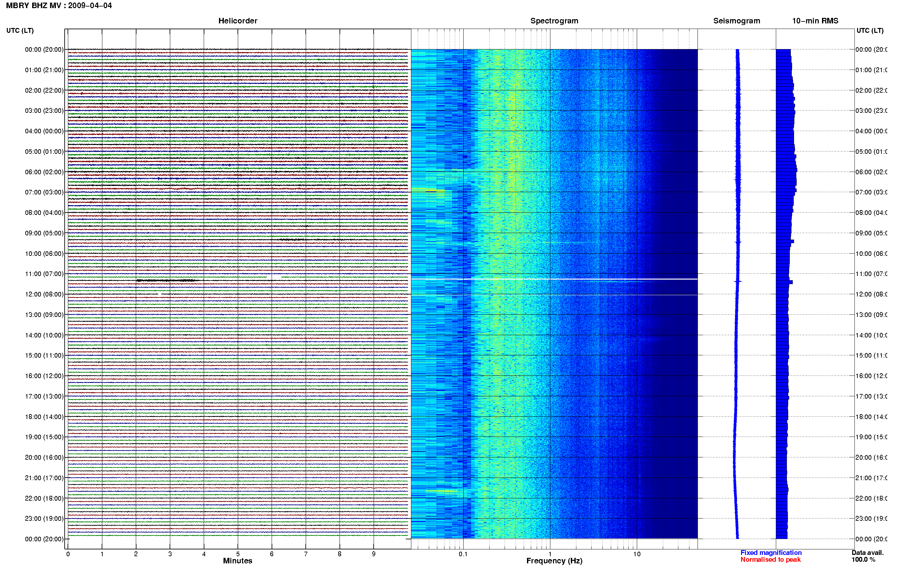Viewport: 924px width, 578px height.
Task: Click the right-side '12:00 (08:0' time label
Action: [871, 294]
